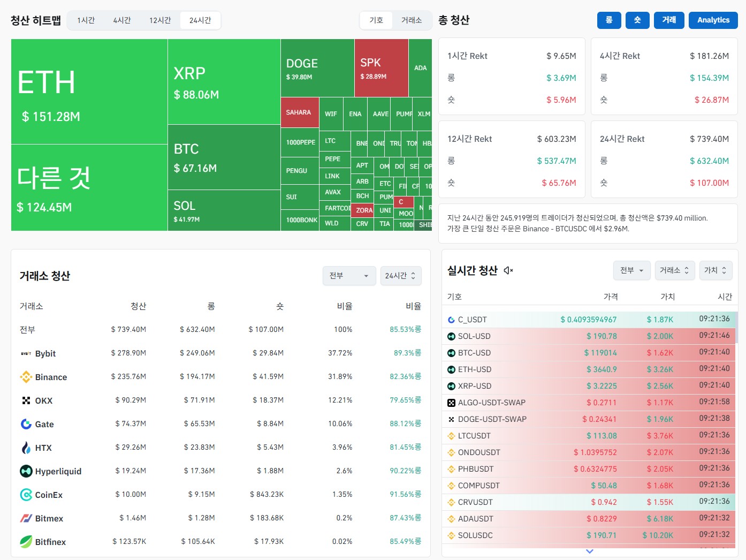Click the XRP $88.06M heatmap tile

pos(224,82)
